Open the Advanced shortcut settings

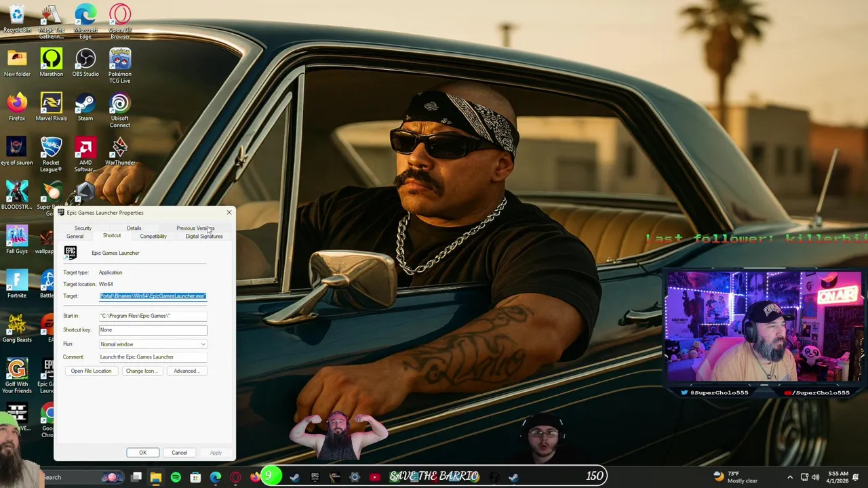coord(186,371)
